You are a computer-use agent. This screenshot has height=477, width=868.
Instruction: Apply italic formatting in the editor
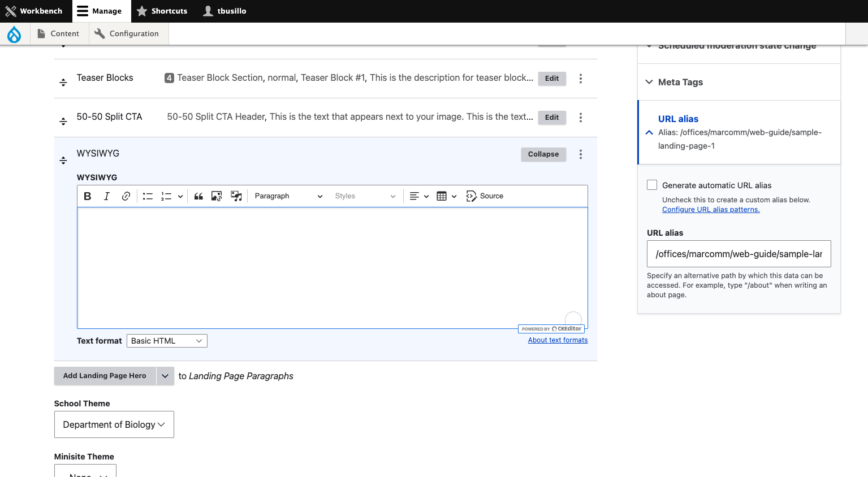(106, 196)
